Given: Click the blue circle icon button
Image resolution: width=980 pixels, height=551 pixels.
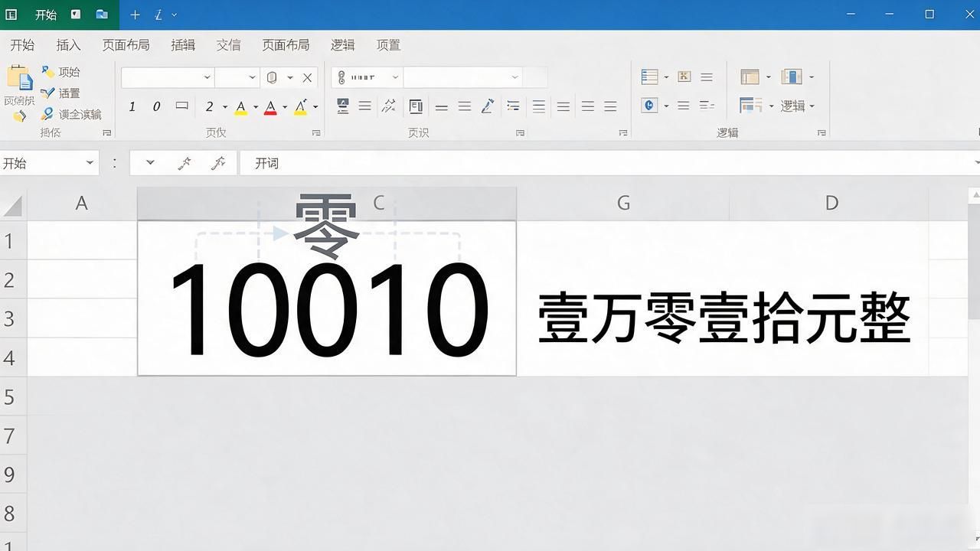Looking at the screenshot, I should pyautogui.click(x=649, y=106).
